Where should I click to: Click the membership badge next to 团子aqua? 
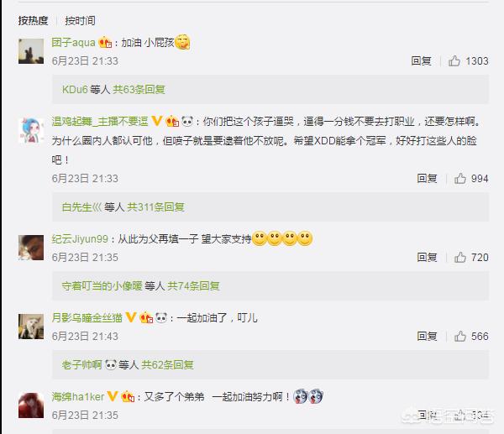pyautogui.click(x=105, y=43)
